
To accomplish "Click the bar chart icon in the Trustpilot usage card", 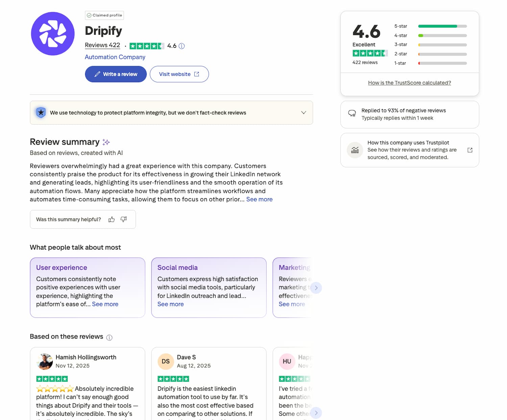I will pos(355,150).
